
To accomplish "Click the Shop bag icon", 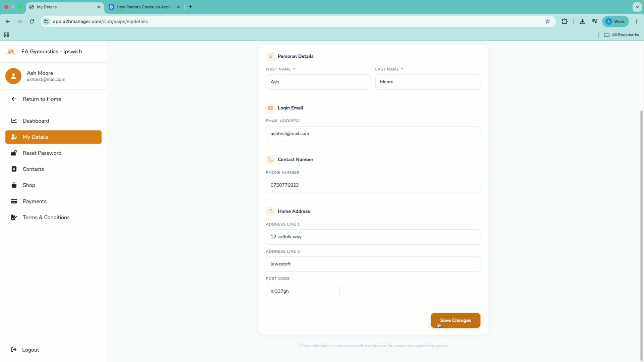I will (x=14, y=185).
